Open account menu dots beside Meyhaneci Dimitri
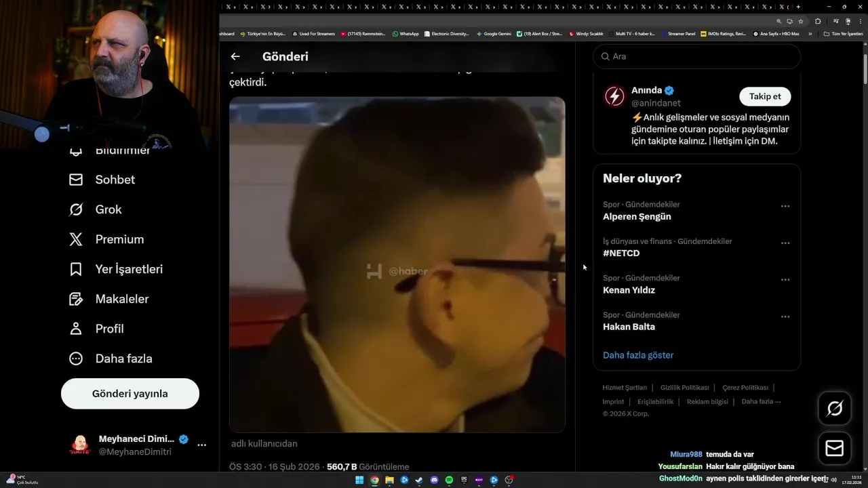Screen dimensions: 868x488 point(201,445)
